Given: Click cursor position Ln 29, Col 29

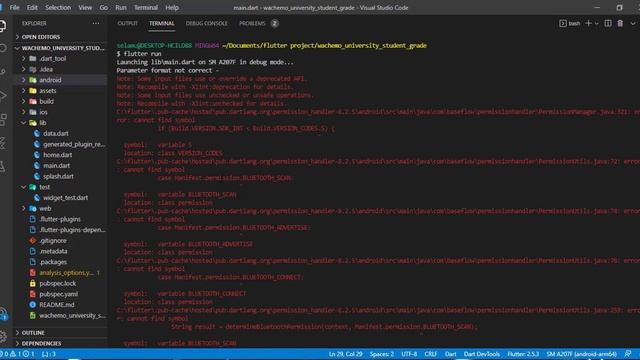Looking at the screenshot, I should coord(346,354).
